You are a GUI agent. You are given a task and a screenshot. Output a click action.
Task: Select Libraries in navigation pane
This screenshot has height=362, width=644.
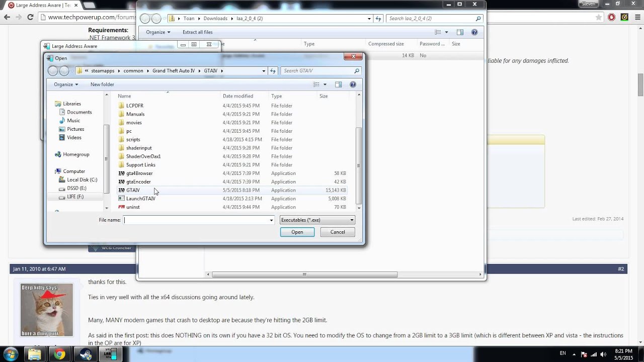click(x=72, y=104)
